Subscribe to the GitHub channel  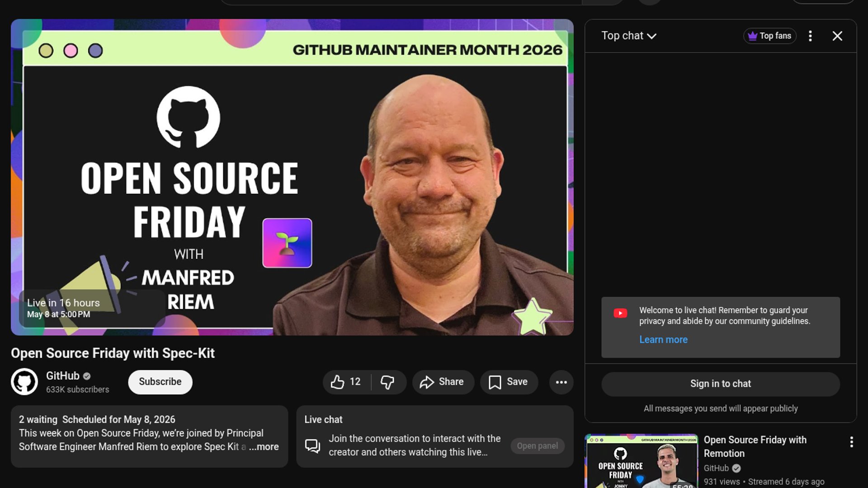[x=160, y=382]
